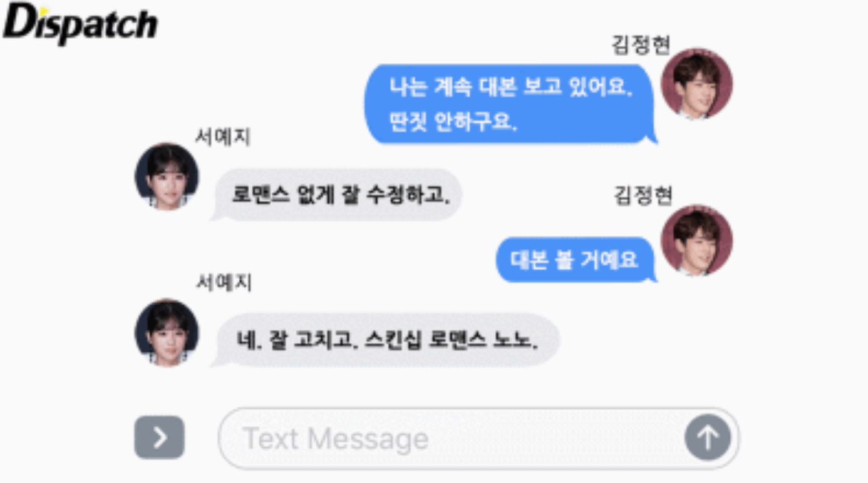This screenshot has height=483, width=868.
Task: Click the send arrow button
Action: coord(708,438)
